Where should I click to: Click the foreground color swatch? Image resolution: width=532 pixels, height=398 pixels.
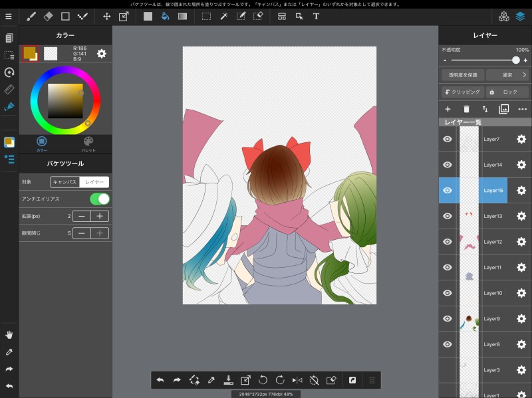click(x=30, y=54)
